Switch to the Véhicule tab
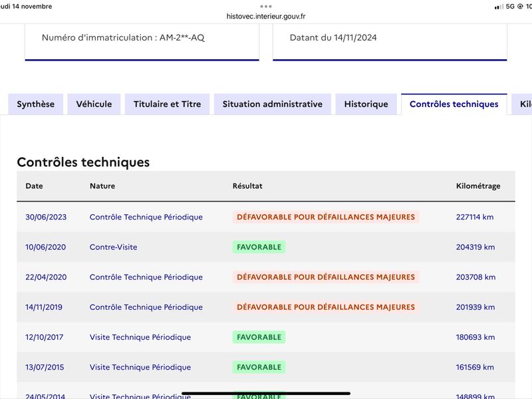This screenshot has height=399, width=532. (94, 104)
